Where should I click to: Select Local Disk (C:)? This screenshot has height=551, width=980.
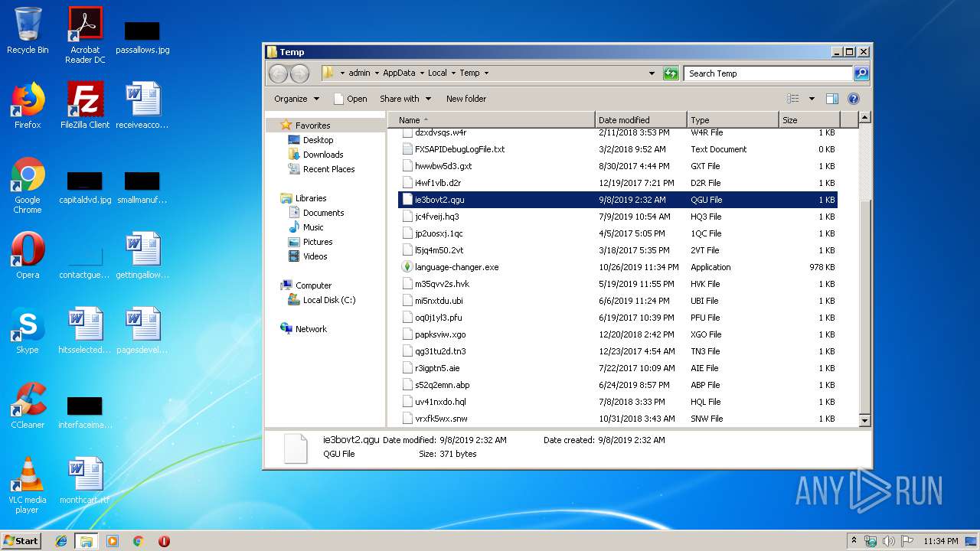(x=328, y=300)
